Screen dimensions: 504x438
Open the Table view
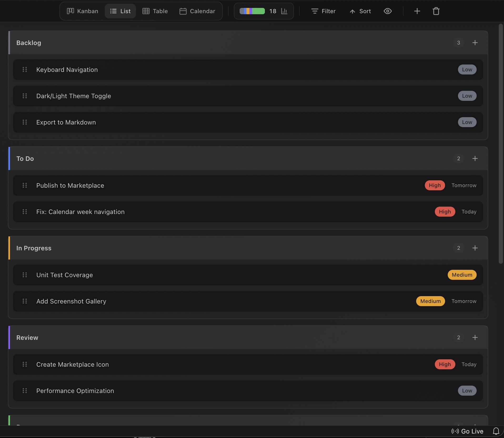click(155, 11)
